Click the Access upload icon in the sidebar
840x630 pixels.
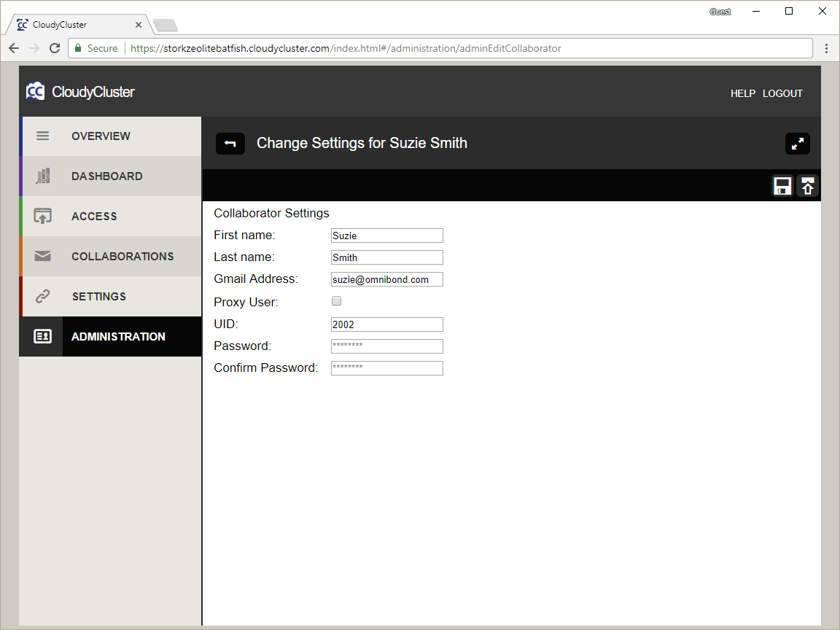pos(43,217)
